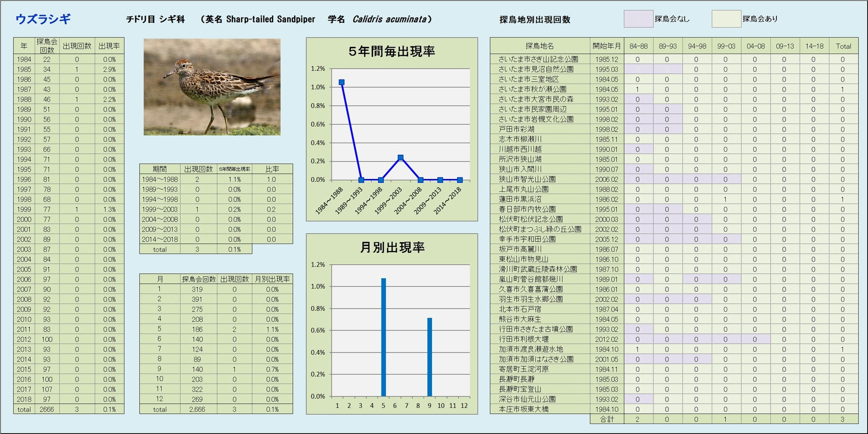Click the 月別出現率 column header in monthly table
The height and width of the screenshot is (434, 868).
272,279
